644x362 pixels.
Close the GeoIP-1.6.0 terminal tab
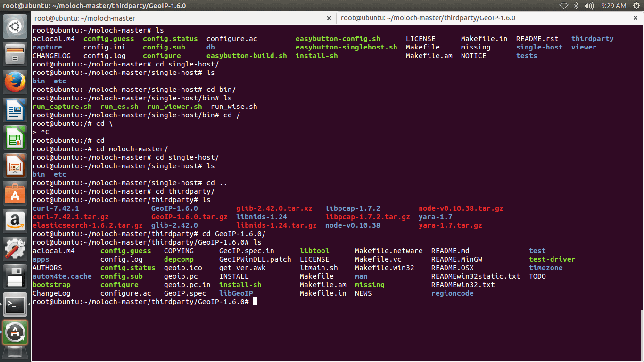(636, 18)
